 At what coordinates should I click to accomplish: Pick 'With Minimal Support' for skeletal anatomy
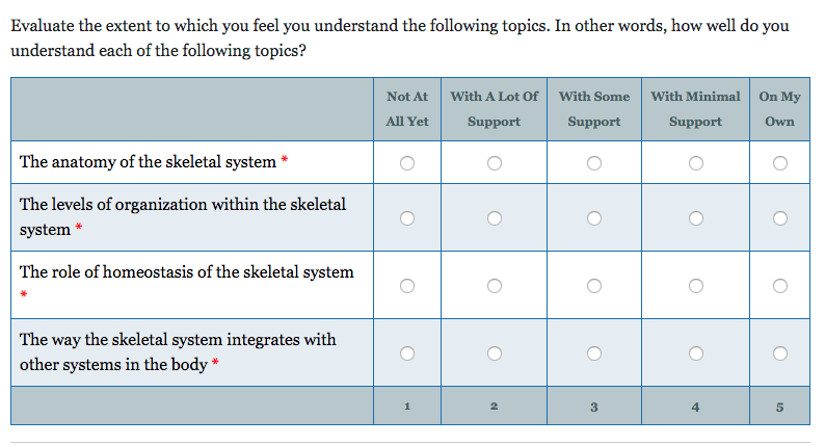point(696,163)
